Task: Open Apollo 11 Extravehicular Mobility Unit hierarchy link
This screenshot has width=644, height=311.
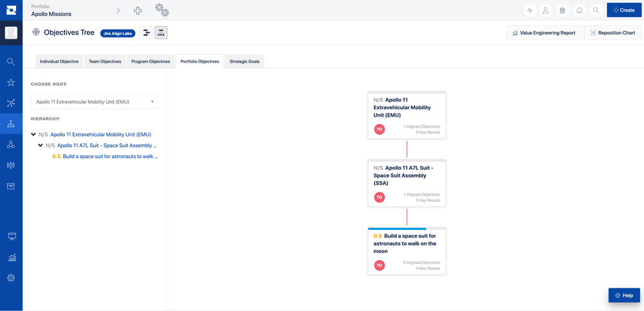Action: [x=101, y=134]
